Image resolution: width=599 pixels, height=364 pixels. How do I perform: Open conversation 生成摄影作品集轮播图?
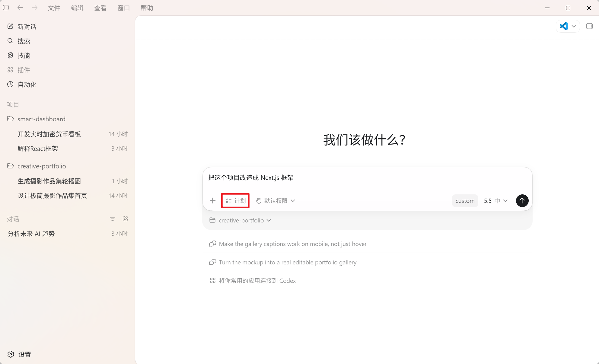[67, 181]
